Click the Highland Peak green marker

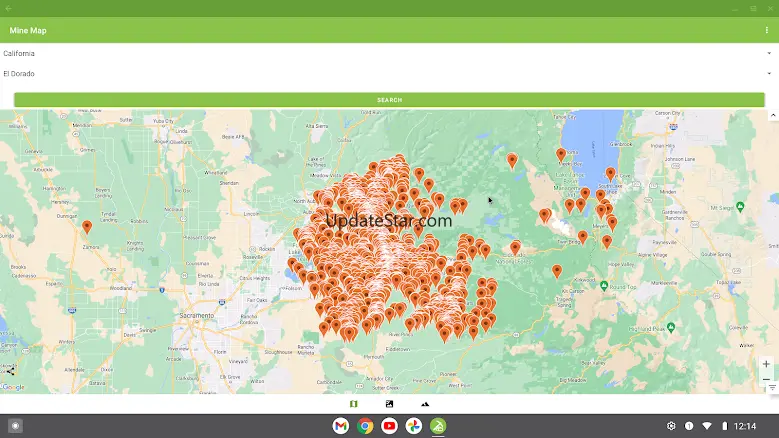point(671,327)
